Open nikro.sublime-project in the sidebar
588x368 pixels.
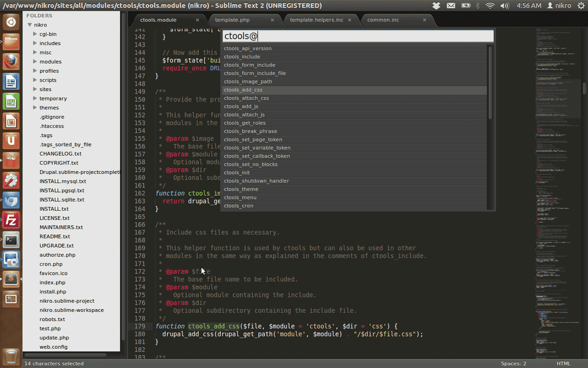coord(67,301)
